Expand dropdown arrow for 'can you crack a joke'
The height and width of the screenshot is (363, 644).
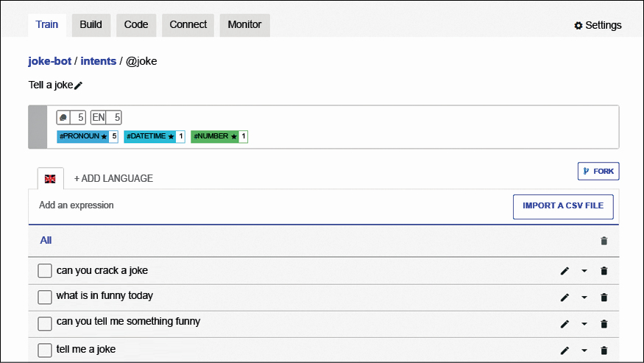(584, 271)
